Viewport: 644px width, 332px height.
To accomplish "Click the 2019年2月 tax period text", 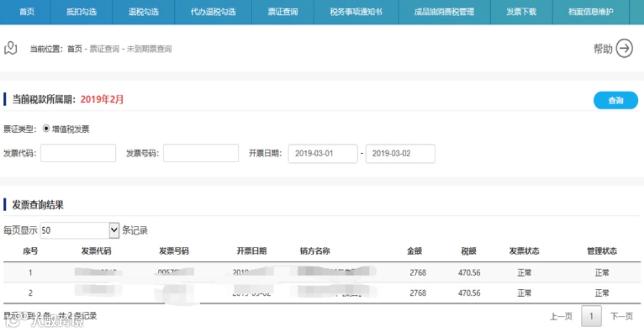I will (102, 100).
